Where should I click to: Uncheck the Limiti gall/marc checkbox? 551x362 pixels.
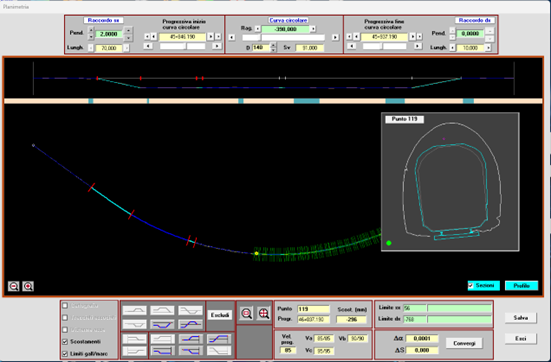point(65,354)
